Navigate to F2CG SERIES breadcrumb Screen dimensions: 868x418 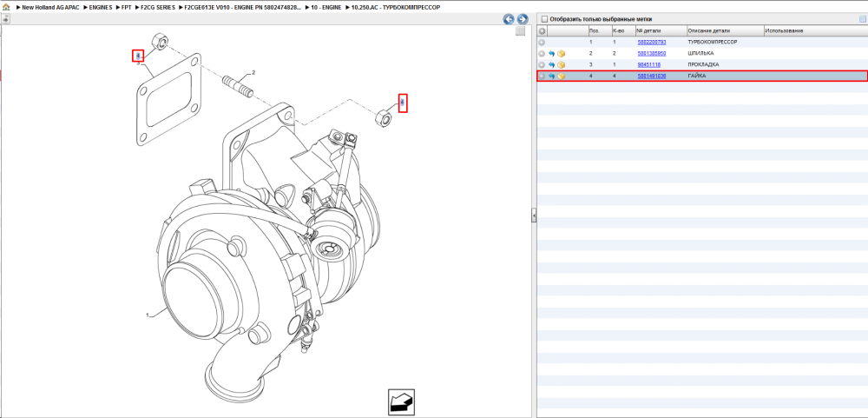(x=158, y=8)
